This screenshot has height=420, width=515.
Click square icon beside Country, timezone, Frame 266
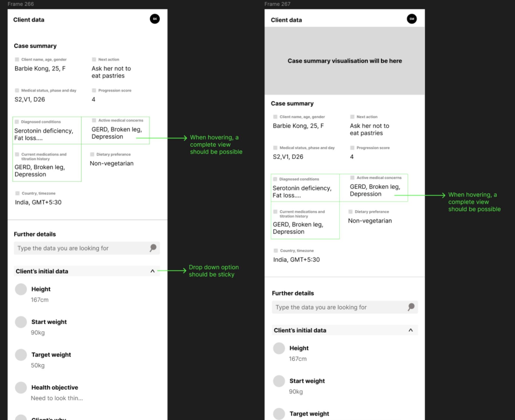(17, 193)
